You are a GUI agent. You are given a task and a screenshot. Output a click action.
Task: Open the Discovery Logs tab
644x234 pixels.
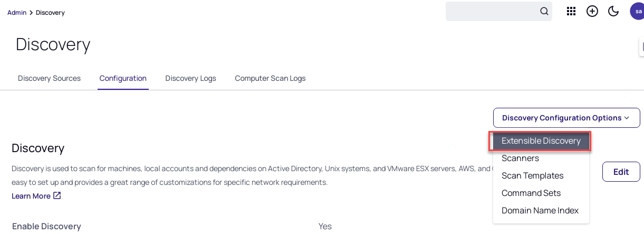pos(190,78)
